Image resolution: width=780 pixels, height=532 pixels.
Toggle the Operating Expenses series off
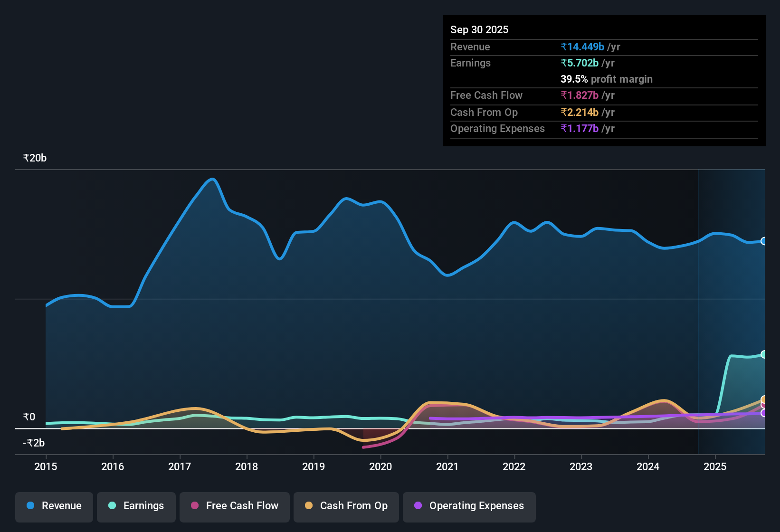469,506
